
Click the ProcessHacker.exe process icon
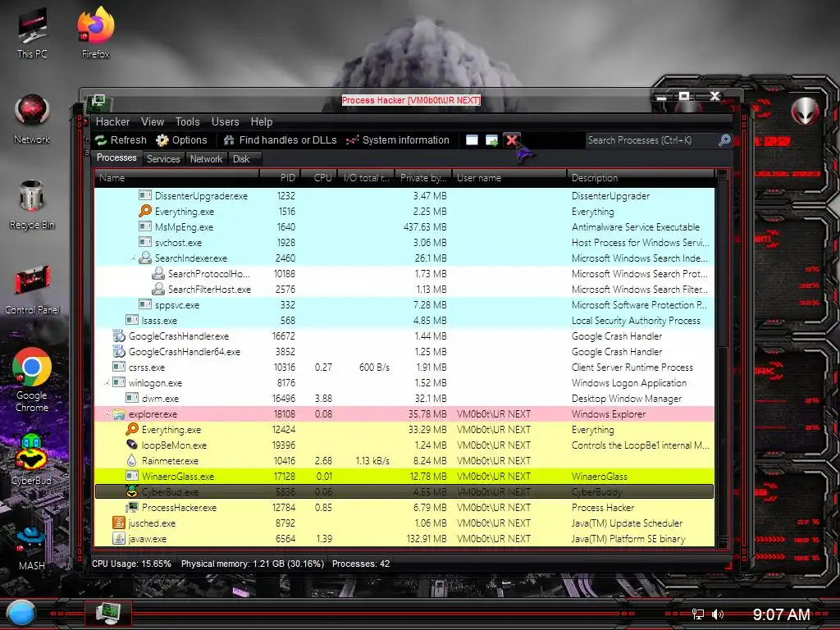click(132, 507)
